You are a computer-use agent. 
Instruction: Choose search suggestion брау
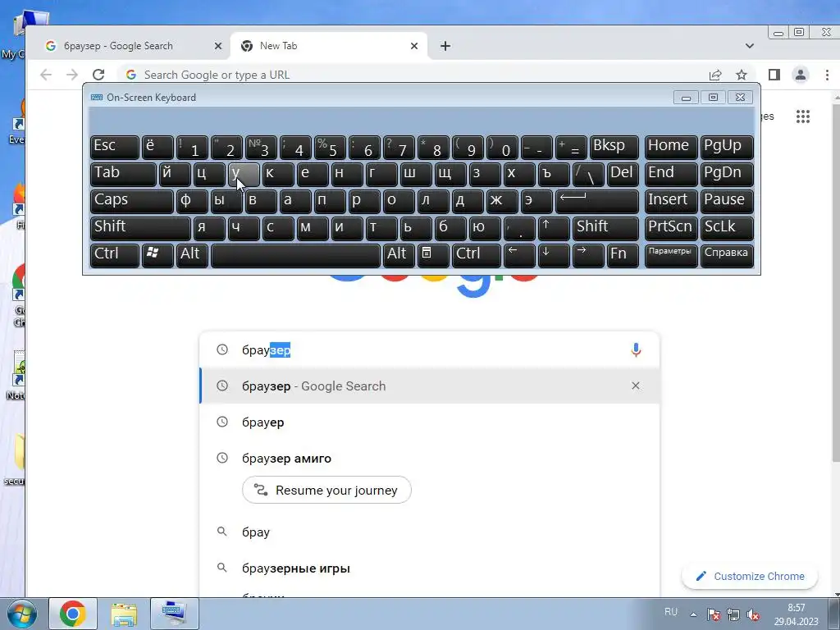click(429, 532)
